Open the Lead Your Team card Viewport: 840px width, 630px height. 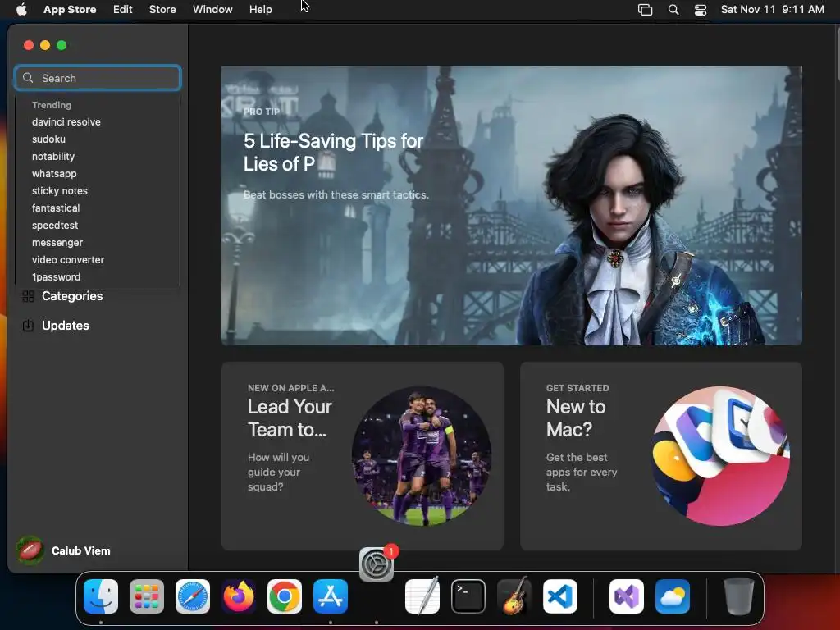(362, 456)
